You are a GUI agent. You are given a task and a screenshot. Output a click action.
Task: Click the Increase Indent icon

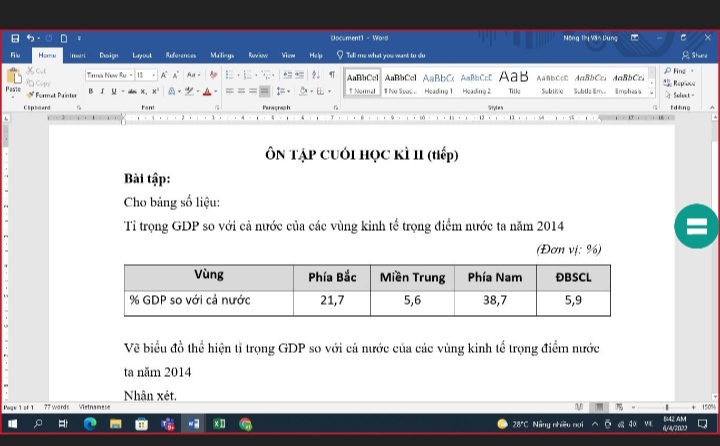click(x=301, y=75)
